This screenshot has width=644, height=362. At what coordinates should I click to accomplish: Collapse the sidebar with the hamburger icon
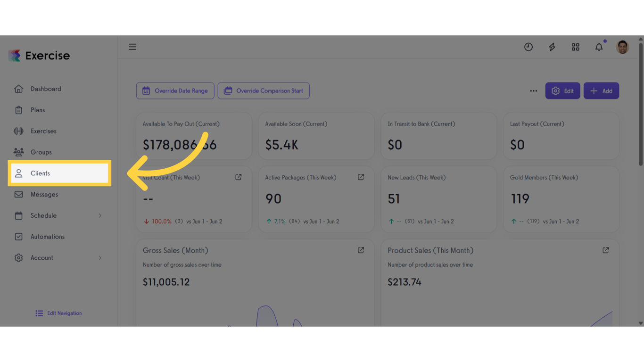tap(132, 47)
